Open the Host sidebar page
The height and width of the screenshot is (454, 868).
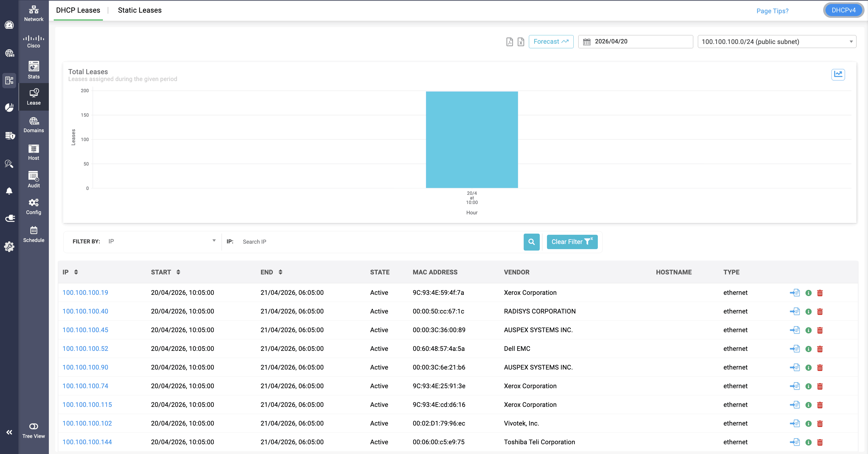click(33, 152)
